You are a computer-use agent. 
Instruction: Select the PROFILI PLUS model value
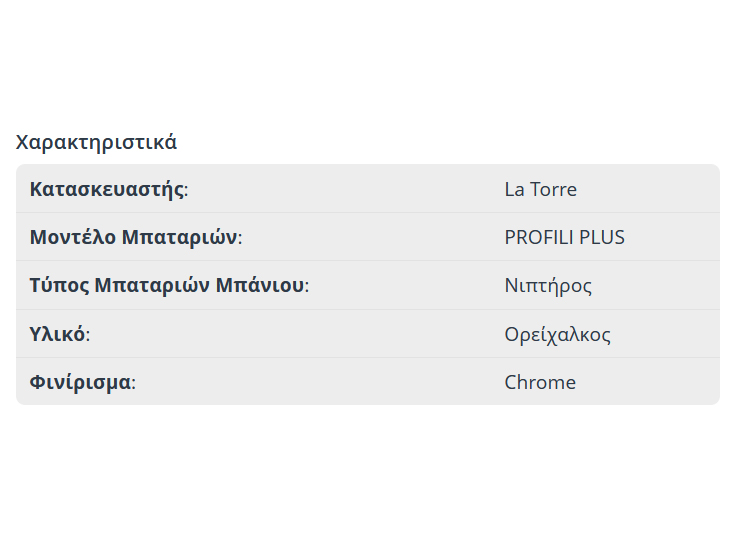(x=564, y=237)
